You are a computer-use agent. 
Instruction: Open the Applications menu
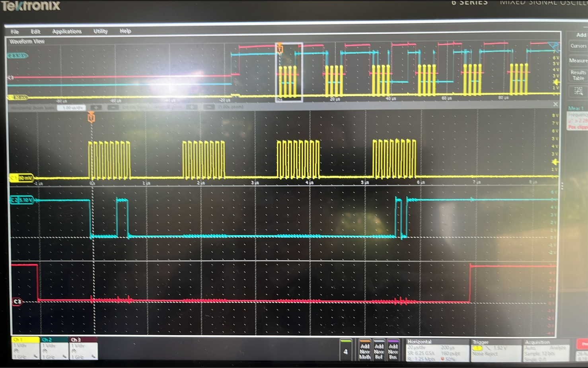67,31
